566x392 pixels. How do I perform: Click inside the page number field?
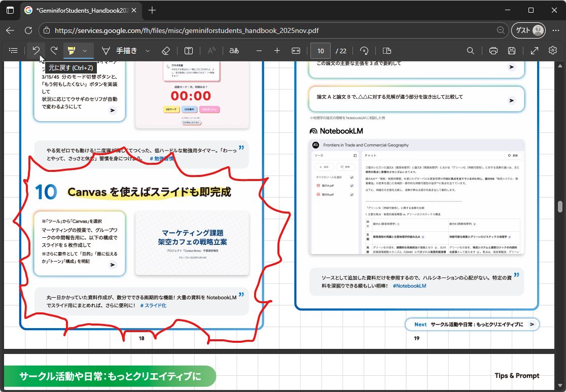(x=320, y=50)
